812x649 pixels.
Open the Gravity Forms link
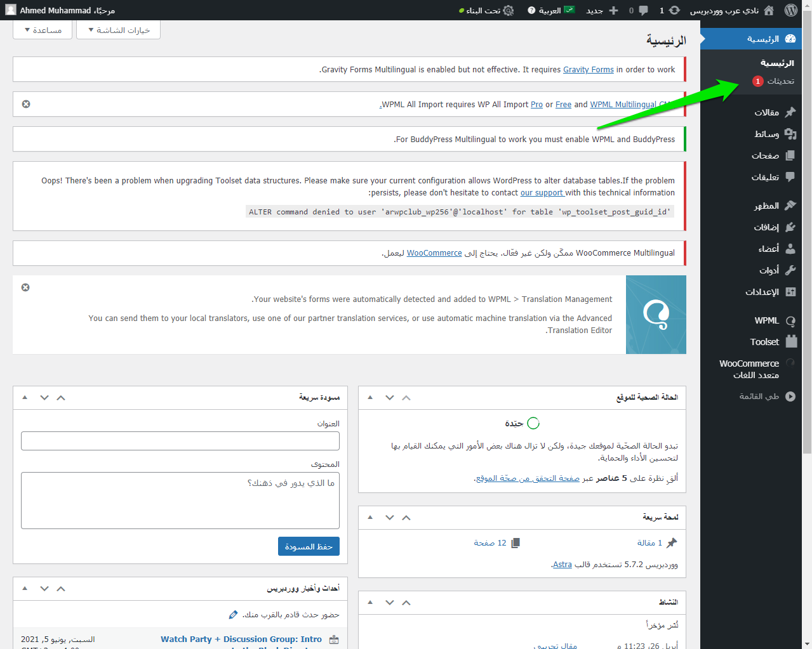[x=588, y=70]
